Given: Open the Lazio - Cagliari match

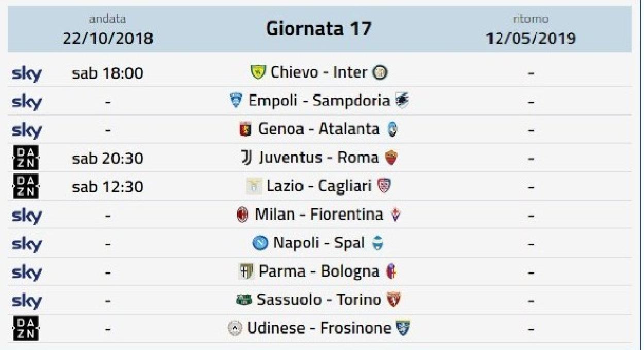Looking at the screenshot, I should coord(319,186).
